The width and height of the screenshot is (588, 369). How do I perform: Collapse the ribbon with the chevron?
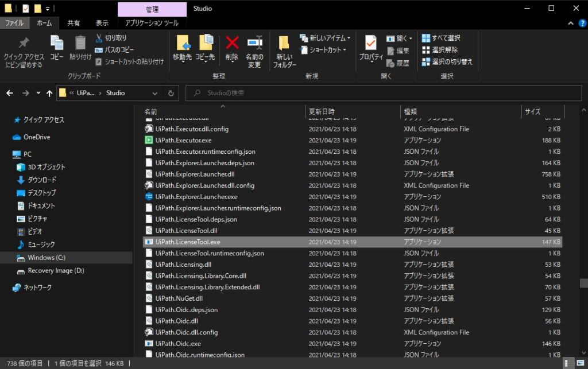tap(571, 23)
